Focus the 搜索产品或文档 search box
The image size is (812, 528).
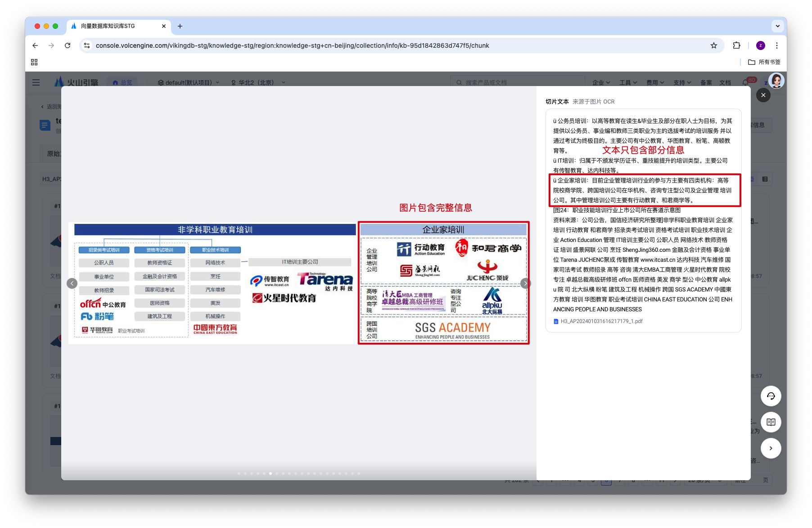(x=517, y=82)
